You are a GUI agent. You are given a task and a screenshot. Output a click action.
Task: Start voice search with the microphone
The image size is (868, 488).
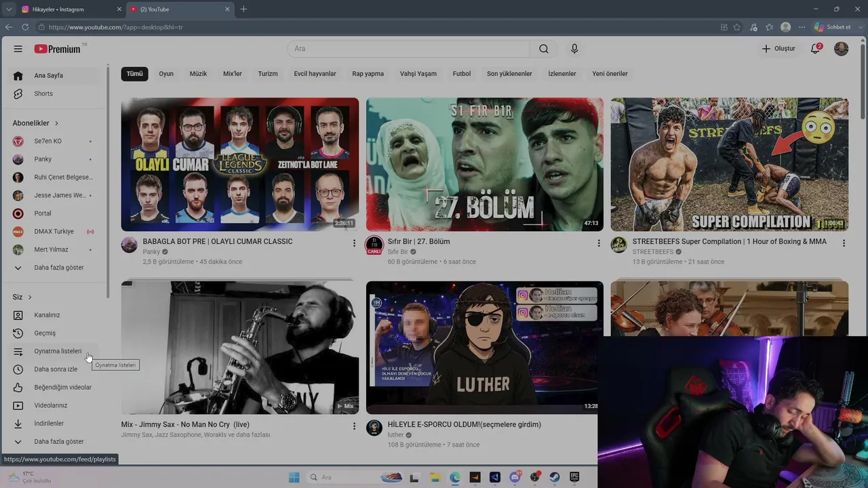pyautogui.click(x=574, y=49)
